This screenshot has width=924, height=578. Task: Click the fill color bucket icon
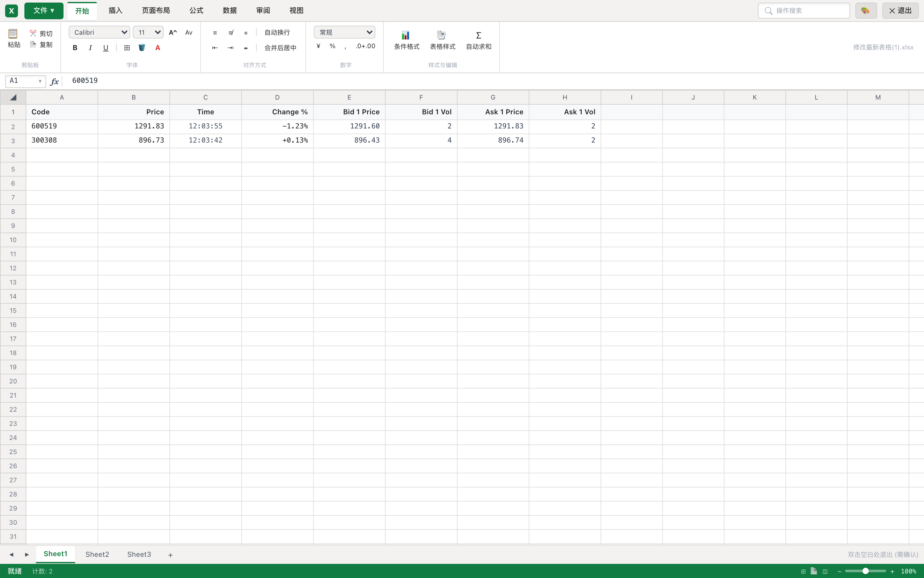point(142,48)
